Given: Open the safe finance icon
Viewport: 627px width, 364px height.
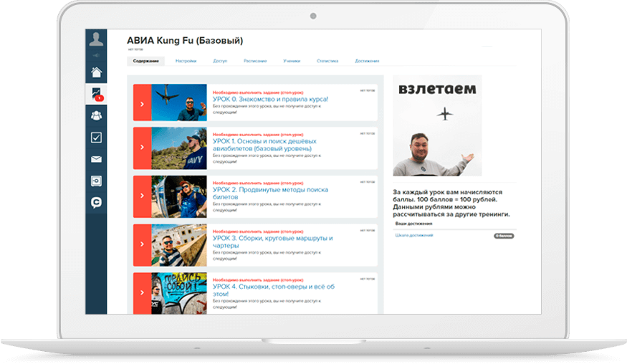Looking at the screenshot, I should 96,181.
